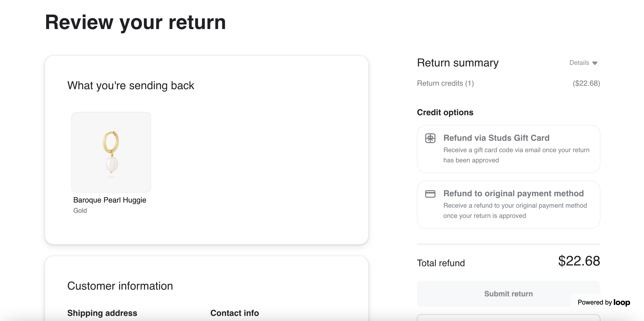Click the credit card icon
Viewport: 644px width, 321px height.
[x=430, y=194]
